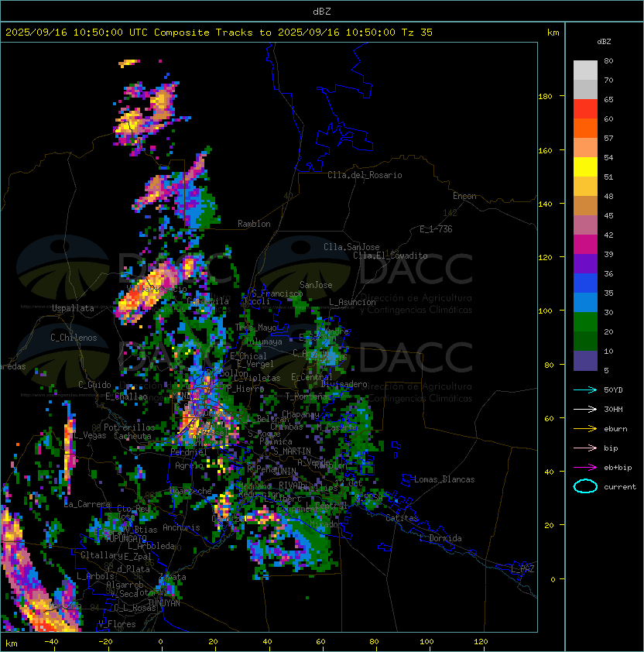The height and width of the screenshot is (652, 644).
Task: Click the 'dBZ' title at top center
Action: pyautogui.click(x=322, y=11)
